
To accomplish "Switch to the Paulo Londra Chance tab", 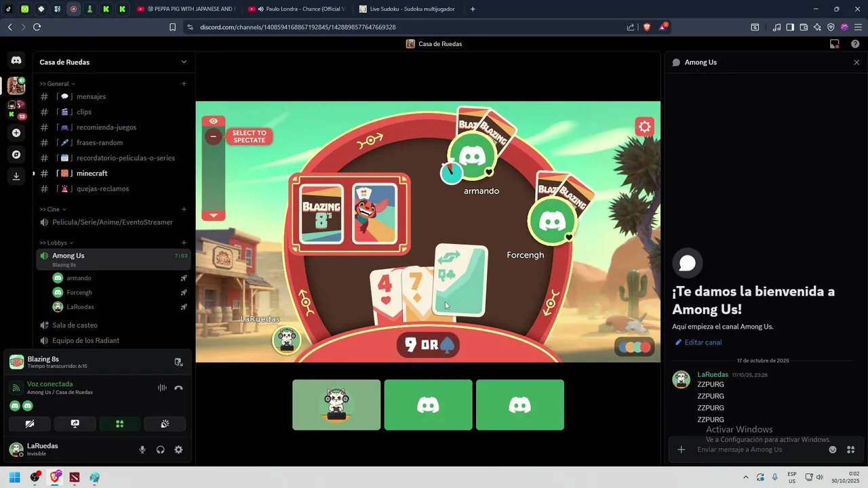I will pos(297,9).
